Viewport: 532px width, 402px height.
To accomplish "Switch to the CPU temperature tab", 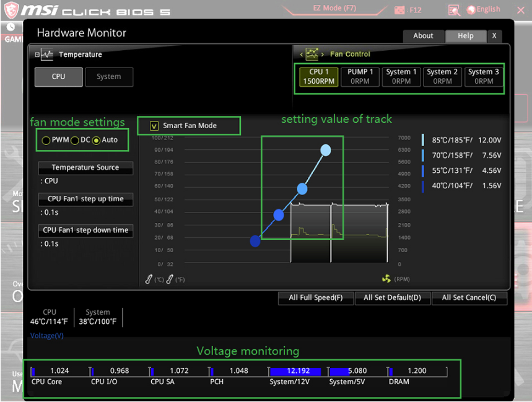I will point(58,77).
